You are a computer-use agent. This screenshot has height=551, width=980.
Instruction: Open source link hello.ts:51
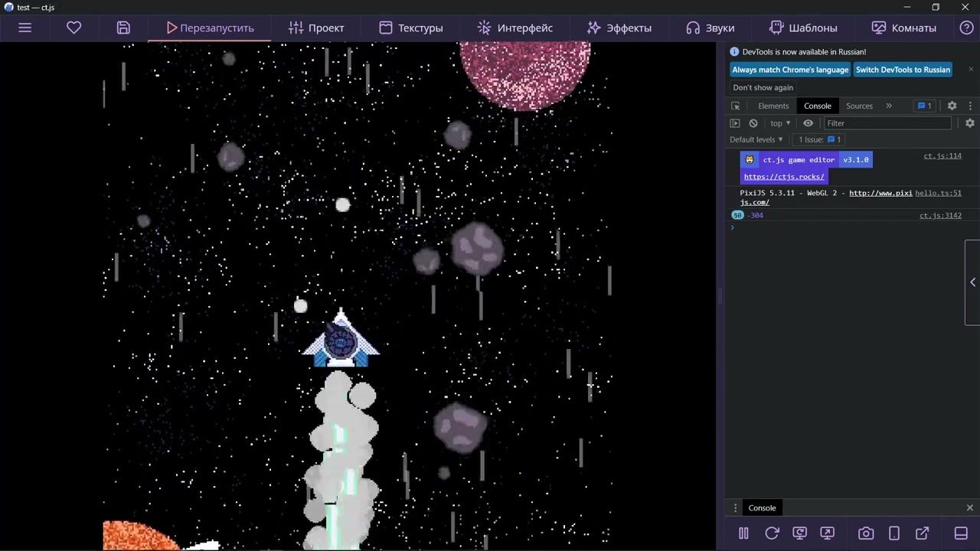938,194
